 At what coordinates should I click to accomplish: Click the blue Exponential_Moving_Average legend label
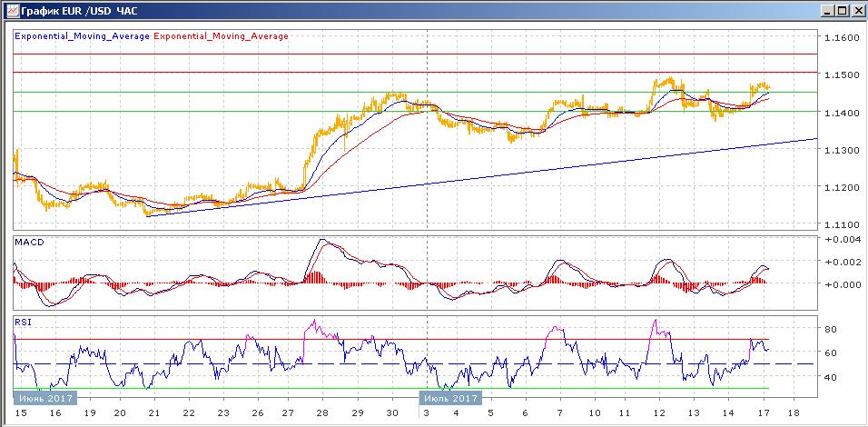[x=82, y=36]
